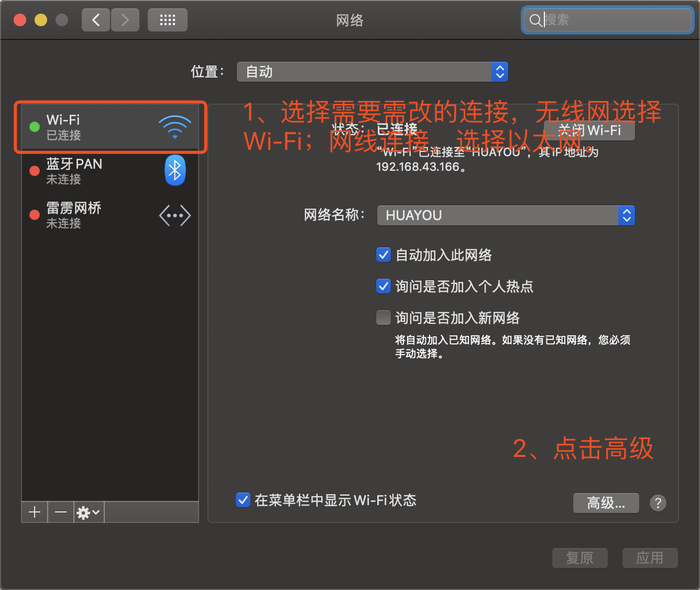
Task: Toggle 自动加入此网络 checkbox
Action: 384,255
